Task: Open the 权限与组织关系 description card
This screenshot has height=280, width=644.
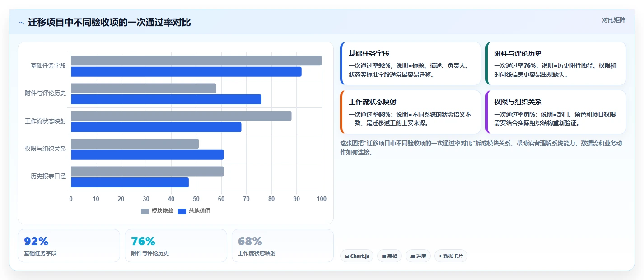Action: point(556,112)
